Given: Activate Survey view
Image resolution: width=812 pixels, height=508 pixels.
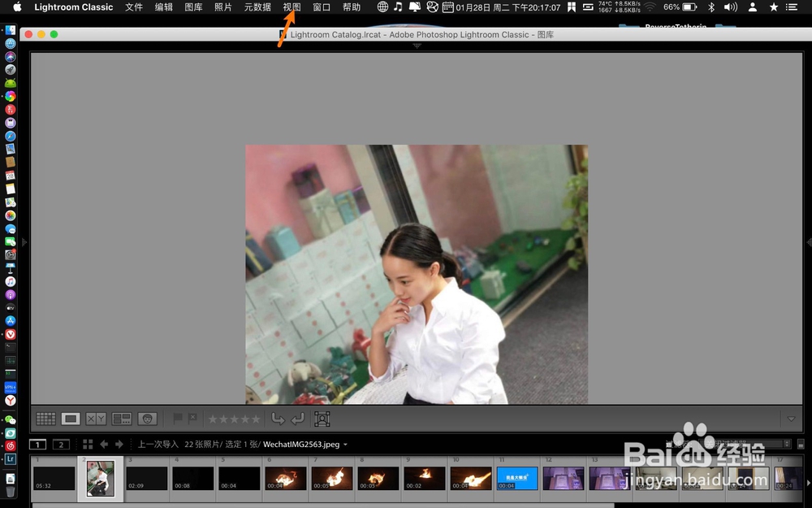Looking at the screenshot, I should (121, 419).
